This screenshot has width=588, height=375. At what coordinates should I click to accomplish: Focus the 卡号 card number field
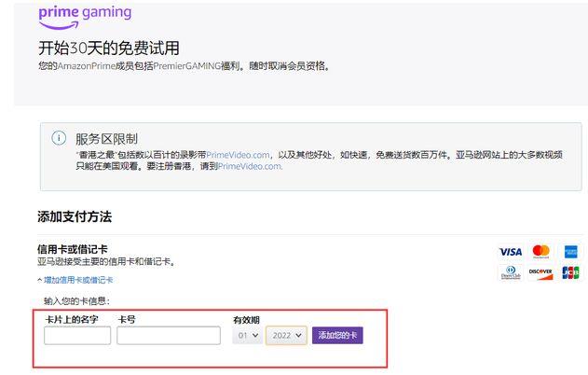click(169, 335)
